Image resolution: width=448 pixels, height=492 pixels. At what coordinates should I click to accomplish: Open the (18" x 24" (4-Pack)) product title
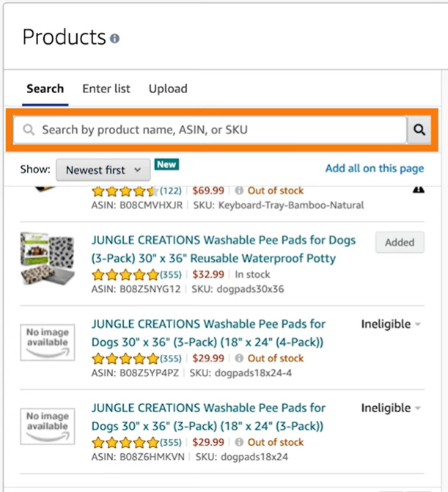[x=209, y=333]
